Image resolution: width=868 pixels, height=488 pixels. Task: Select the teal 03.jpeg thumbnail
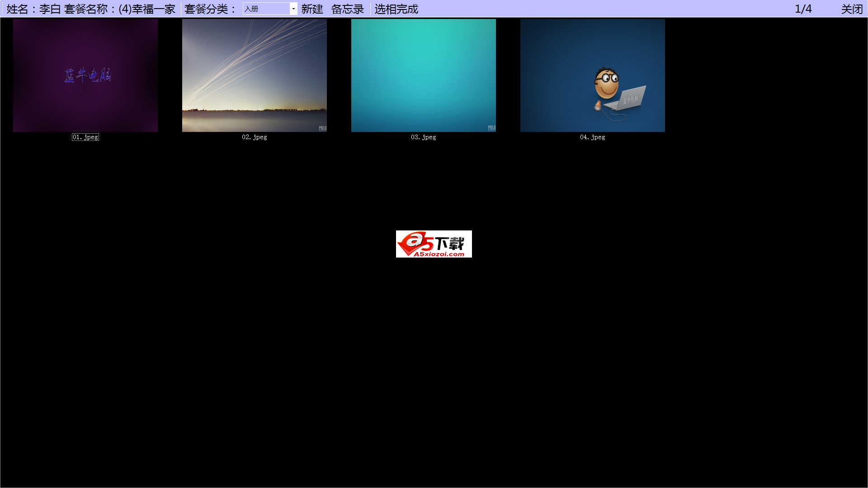click(423, 75)
